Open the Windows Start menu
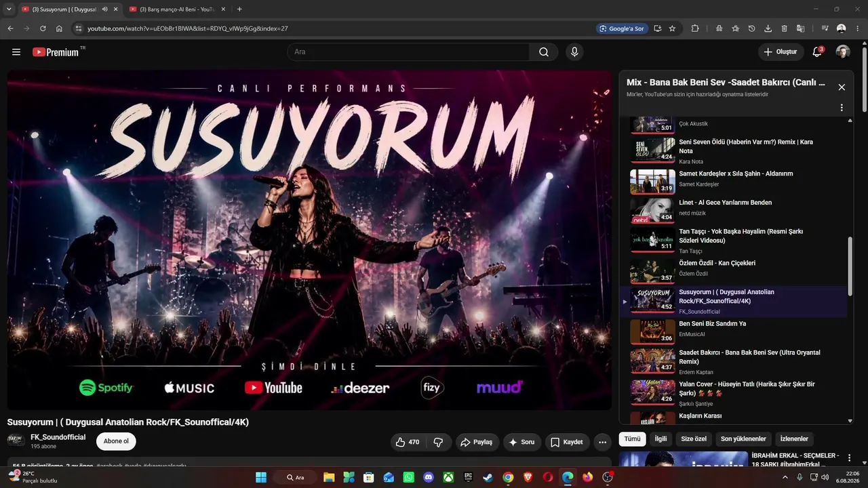 tap(261, 477)
